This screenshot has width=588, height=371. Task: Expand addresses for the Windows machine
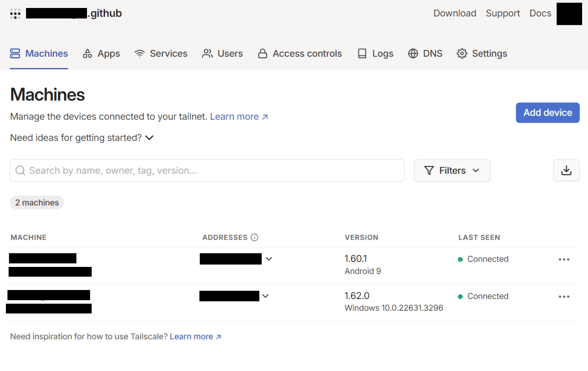click(x=265, y=296)
